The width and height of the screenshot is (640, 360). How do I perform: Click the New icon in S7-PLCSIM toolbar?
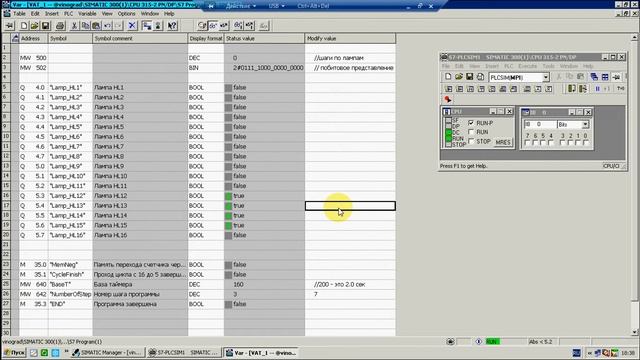pos(448,77)
